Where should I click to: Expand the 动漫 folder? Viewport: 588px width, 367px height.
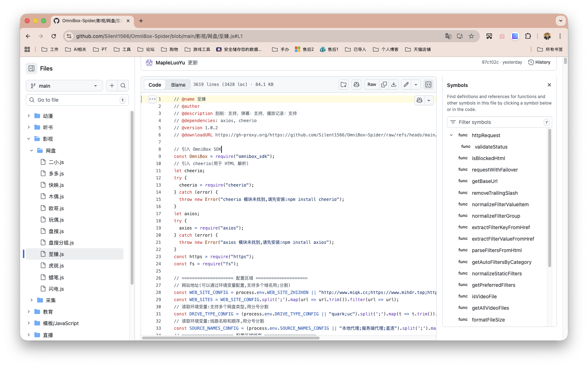tap(29, 116)
